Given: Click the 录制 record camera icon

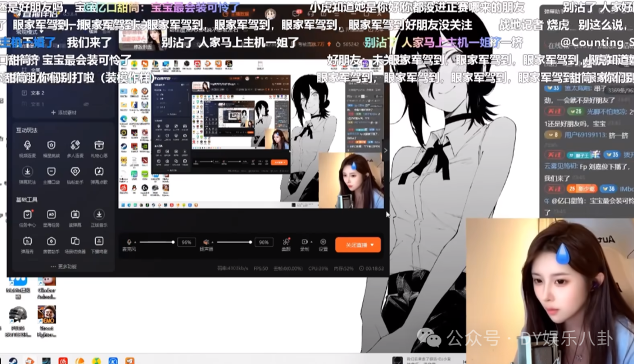Looking at the screenshot, I should coord(304,241).
